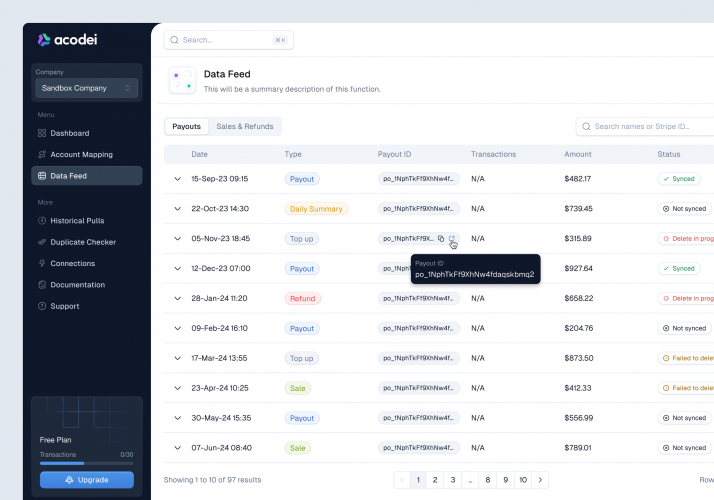Expand the 15-Sep-23 09:15 row
Image resolution: width=714 pixels, height=500 pixels.
[178, 179]
